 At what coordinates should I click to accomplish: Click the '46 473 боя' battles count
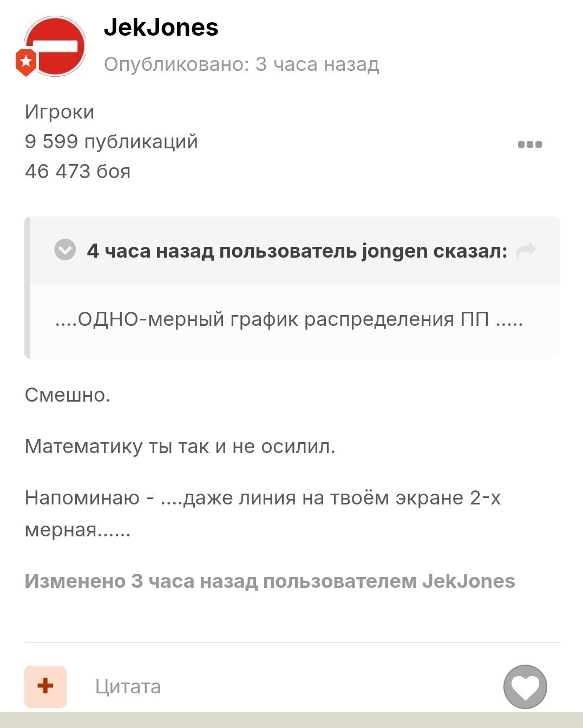(x=77, y=172)
